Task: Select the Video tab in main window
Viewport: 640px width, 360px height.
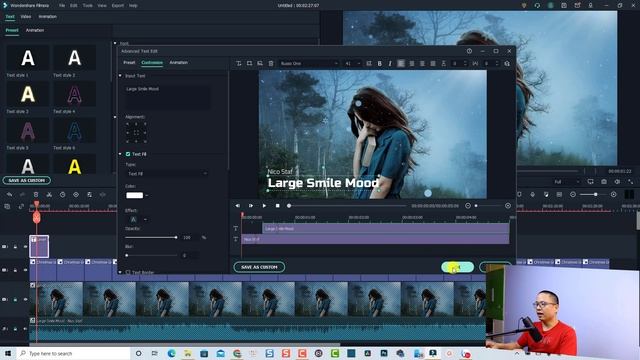Action: pos(26,17)
